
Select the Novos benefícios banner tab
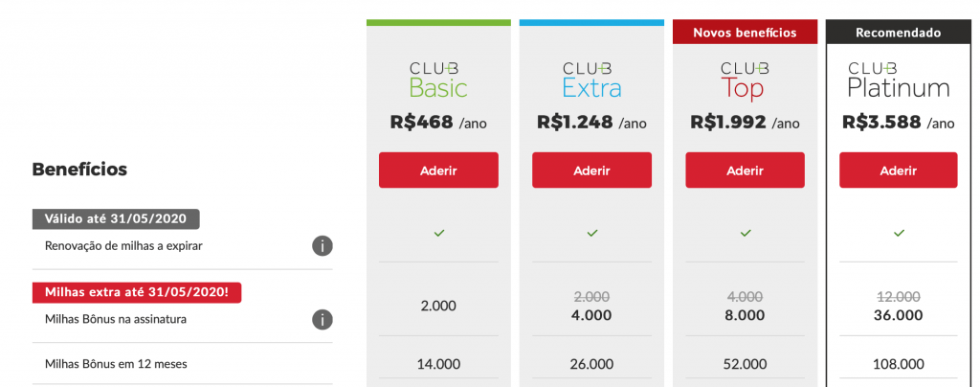(x=745, y=33)
